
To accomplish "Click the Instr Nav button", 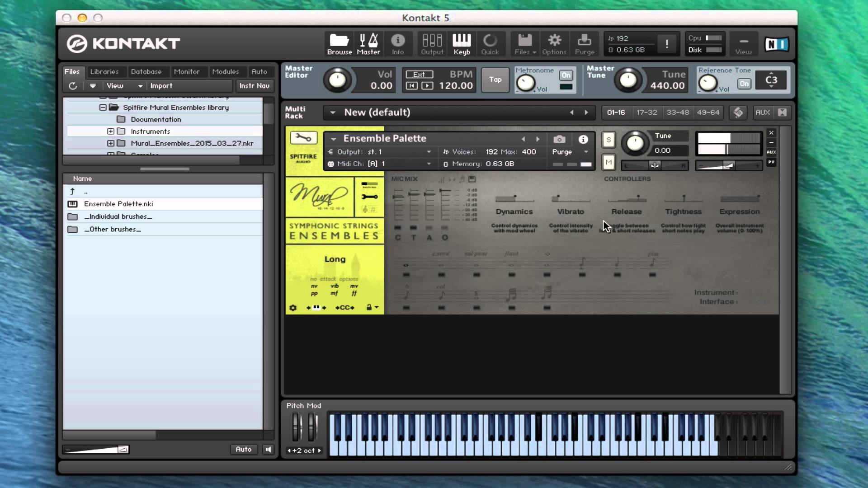I will [x=254, y=85].
